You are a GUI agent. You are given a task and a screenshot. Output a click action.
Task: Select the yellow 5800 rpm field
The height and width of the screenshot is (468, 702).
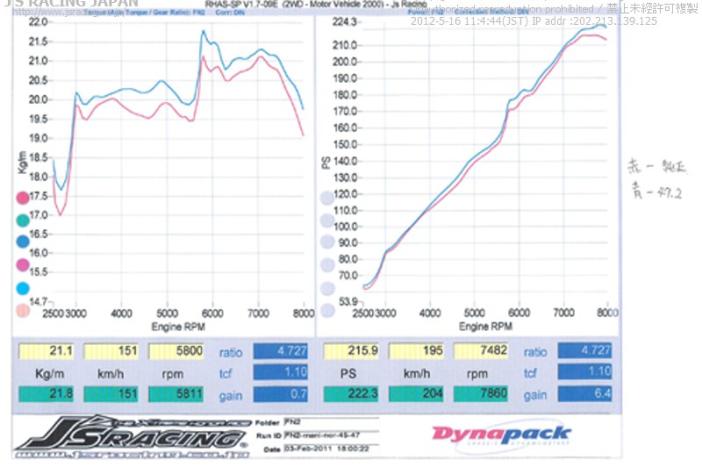[174, 352]
